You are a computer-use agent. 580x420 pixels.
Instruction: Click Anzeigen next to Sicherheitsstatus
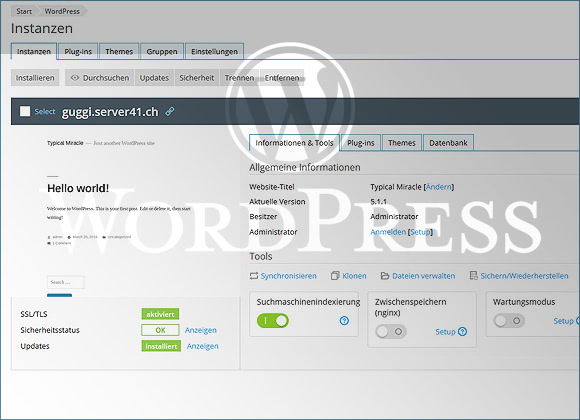click(x=201, y=330)
